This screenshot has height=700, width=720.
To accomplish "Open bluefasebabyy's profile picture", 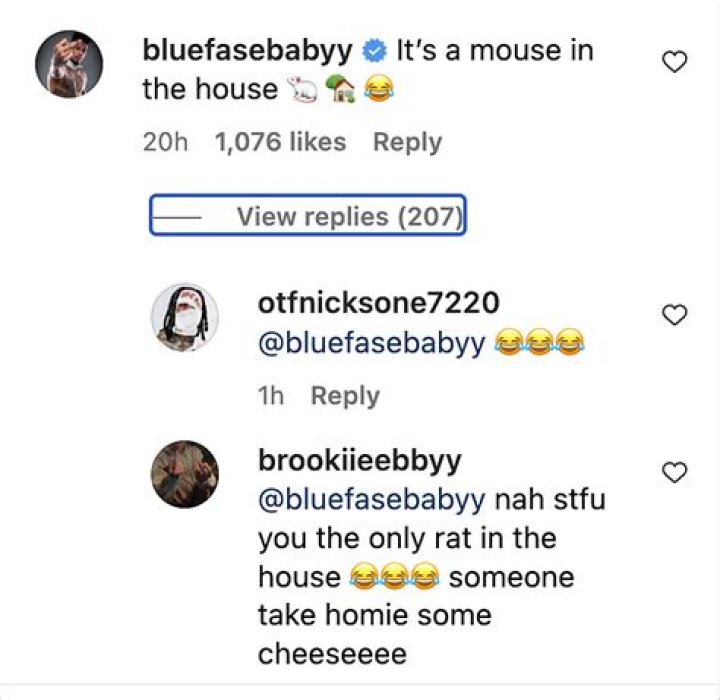I will click(70, 64).
